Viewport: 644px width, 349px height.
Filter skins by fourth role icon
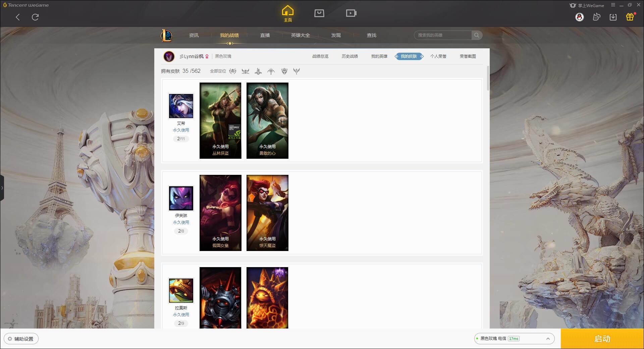271,71
